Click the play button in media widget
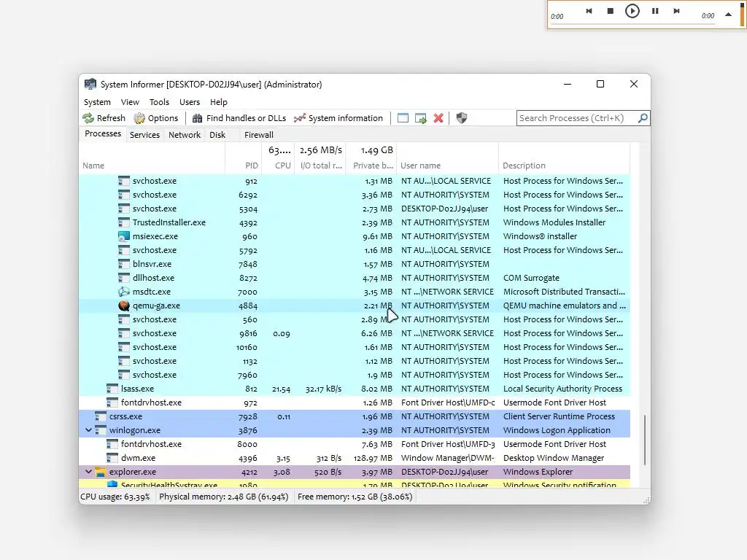The image size is (747, 560). click(632, 11)
